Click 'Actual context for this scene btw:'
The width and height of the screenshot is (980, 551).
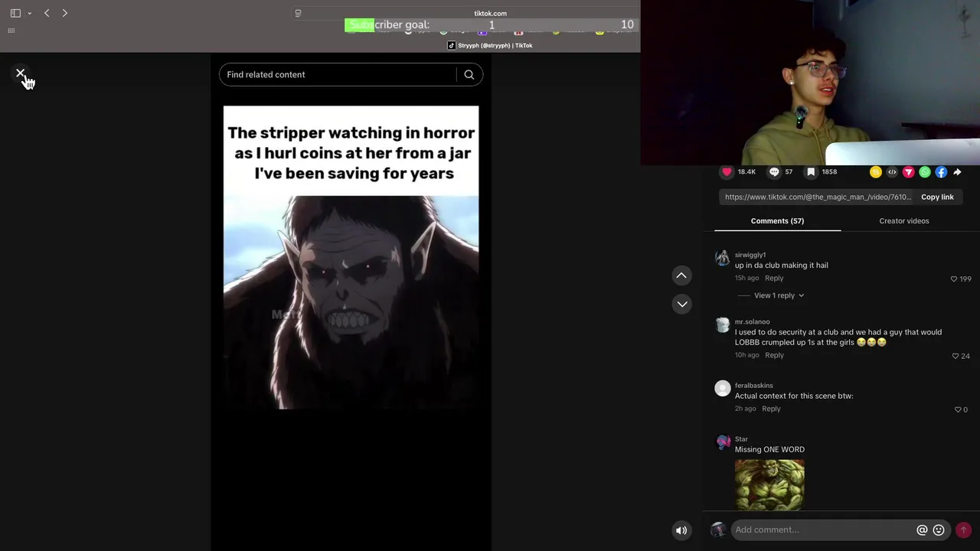pyautogui.click(x=794, y=396)
